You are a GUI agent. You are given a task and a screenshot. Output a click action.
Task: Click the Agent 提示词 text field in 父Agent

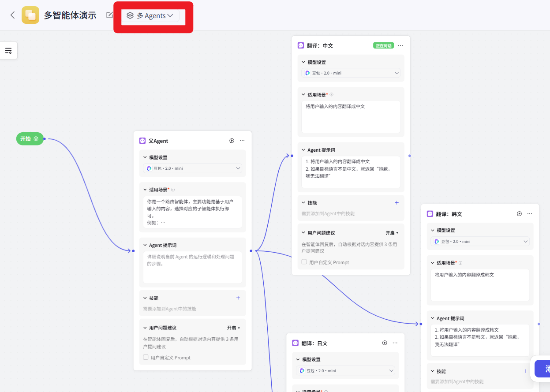193,267
